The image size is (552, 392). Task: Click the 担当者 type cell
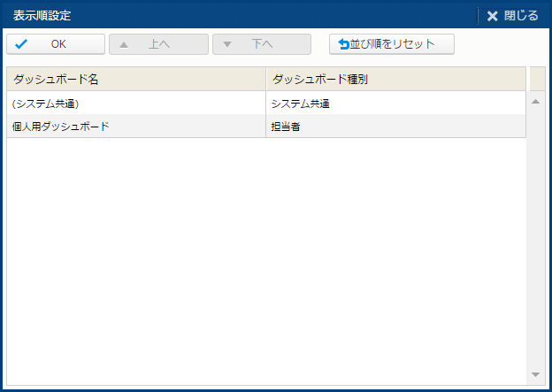tap(395, 127)
